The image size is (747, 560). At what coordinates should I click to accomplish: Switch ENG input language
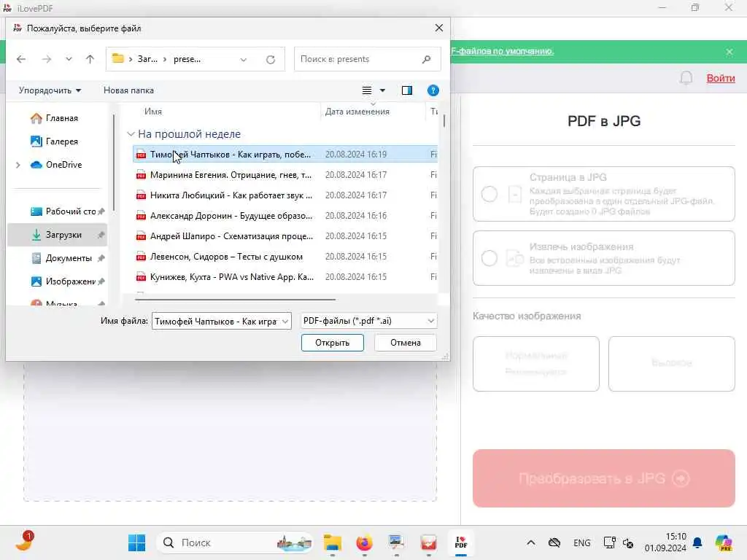[x=581, y=542]
